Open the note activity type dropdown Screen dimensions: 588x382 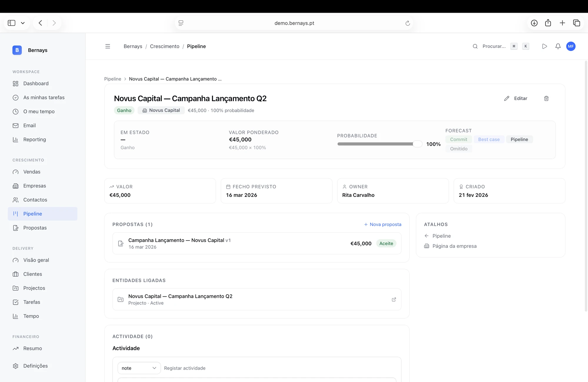pos(139,368)
